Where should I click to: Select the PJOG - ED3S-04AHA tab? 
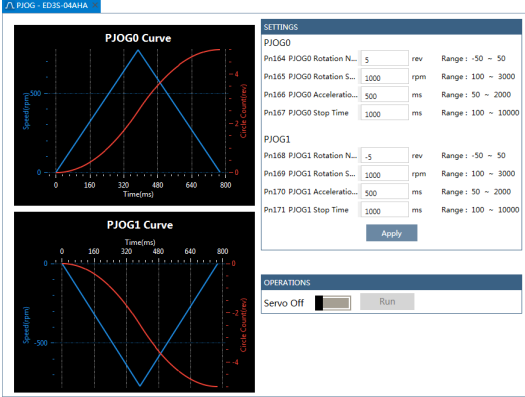[51, 6]
